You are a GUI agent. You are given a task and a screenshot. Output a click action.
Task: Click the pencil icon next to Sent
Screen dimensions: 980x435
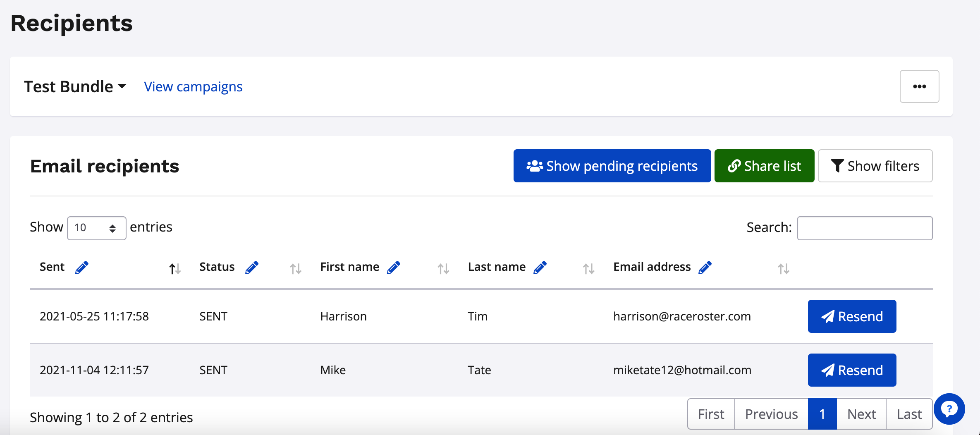click(x=82, y=268)
